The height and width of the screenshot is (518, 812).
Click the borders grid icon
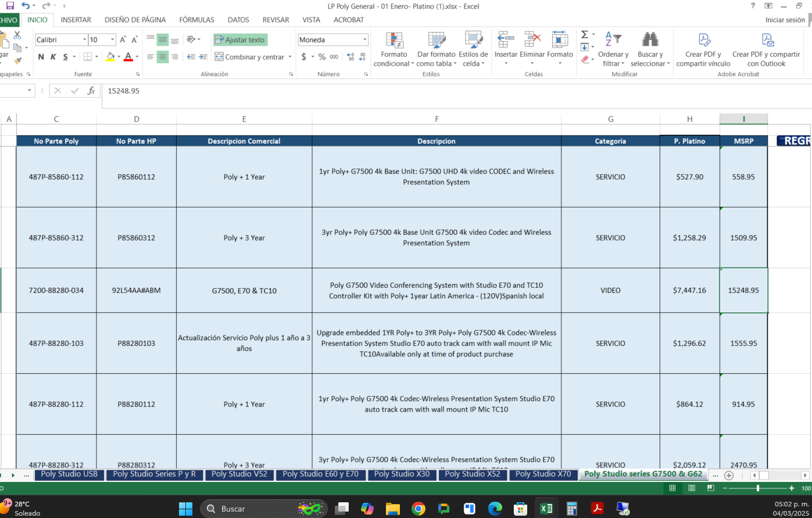click(x=87, y=56)
